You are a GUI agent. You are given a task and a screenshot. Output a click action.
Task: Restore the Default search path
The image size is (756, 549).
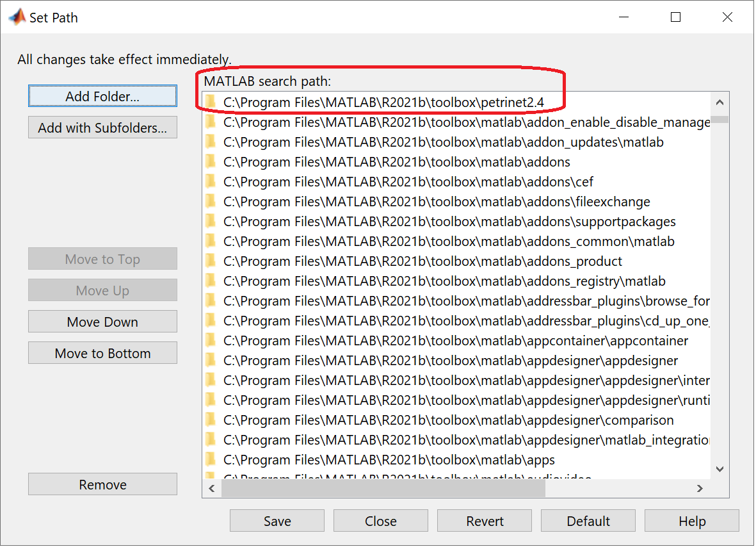pos(588,521)
